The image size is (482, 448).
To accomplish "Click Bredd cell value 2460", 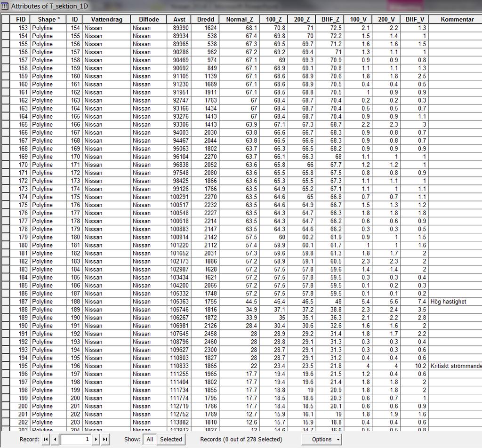I will click(205, 342).
